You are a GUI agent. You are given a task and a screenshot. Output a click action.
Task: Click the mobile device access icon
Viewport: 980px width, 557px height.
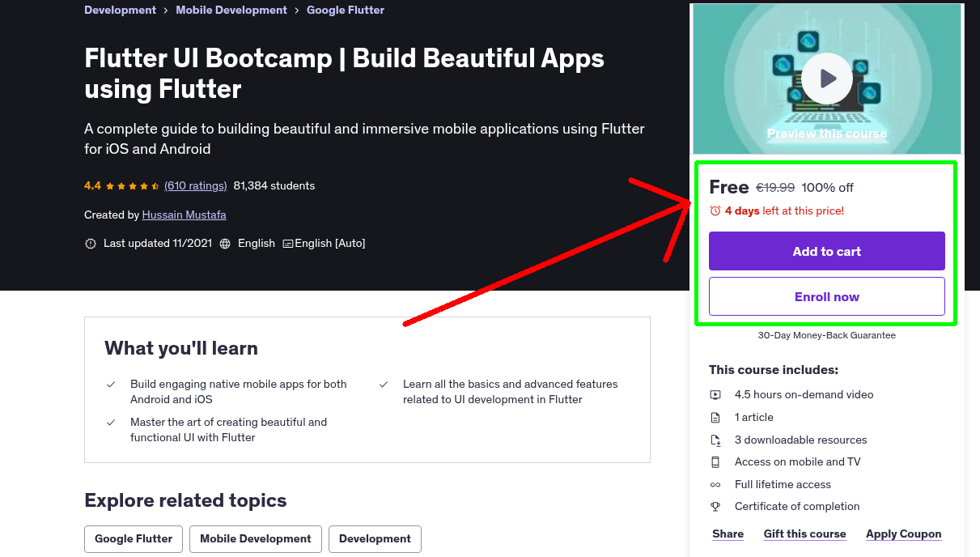point(715,462)
